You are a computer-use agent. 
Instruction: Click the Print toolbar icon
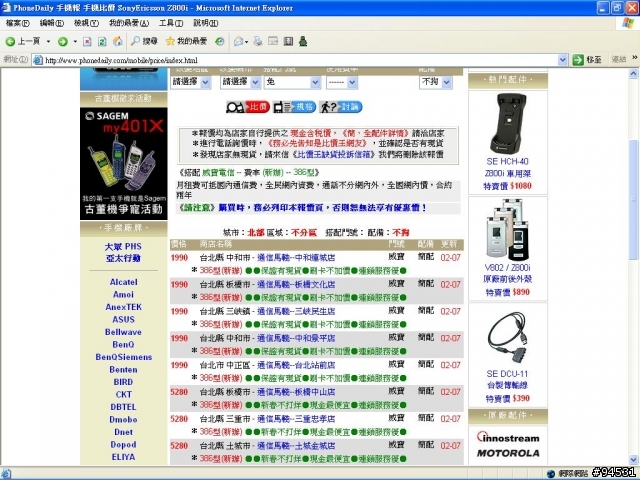coord(258,41)
